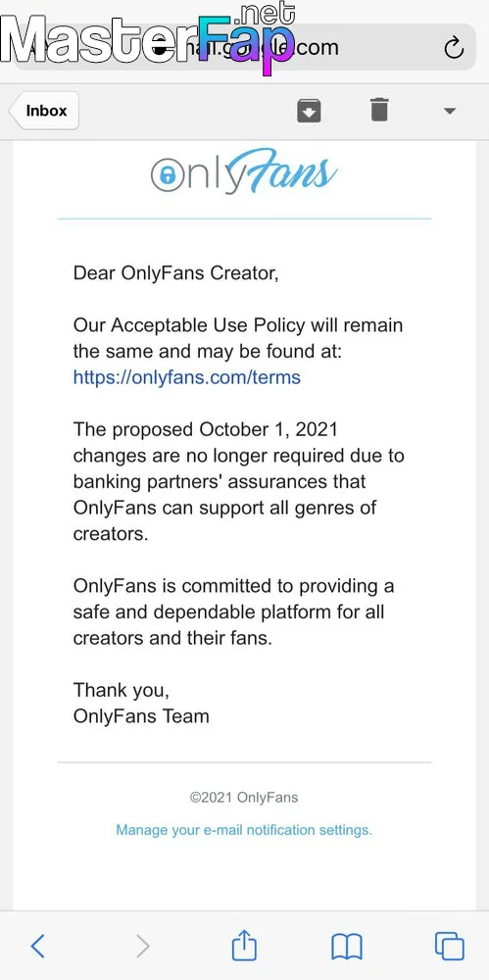This screenshot has height=980, width=489.
Task: Open the more options dropdown arrow
Action: (x=449, y=112)
